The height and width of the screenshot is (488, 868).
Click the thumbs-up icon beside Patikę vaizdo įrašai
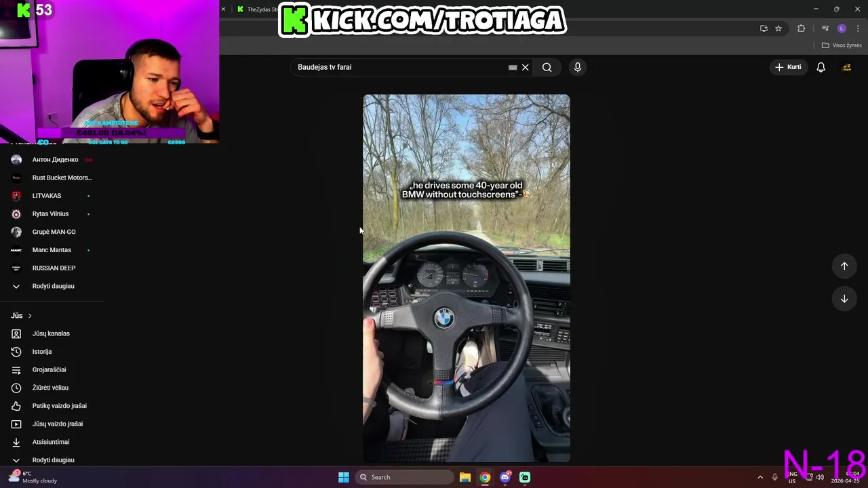click(x=16, y=406)
